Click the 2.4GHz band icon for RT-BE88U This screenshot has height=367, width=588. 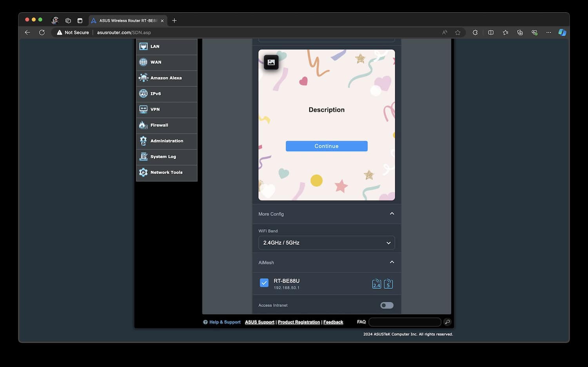376,284
